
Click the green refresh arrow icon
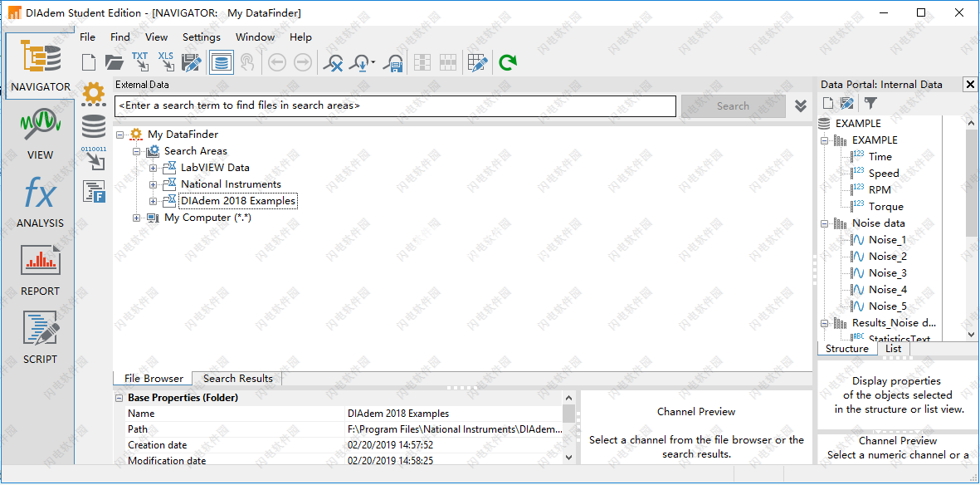tap(508, 62)
